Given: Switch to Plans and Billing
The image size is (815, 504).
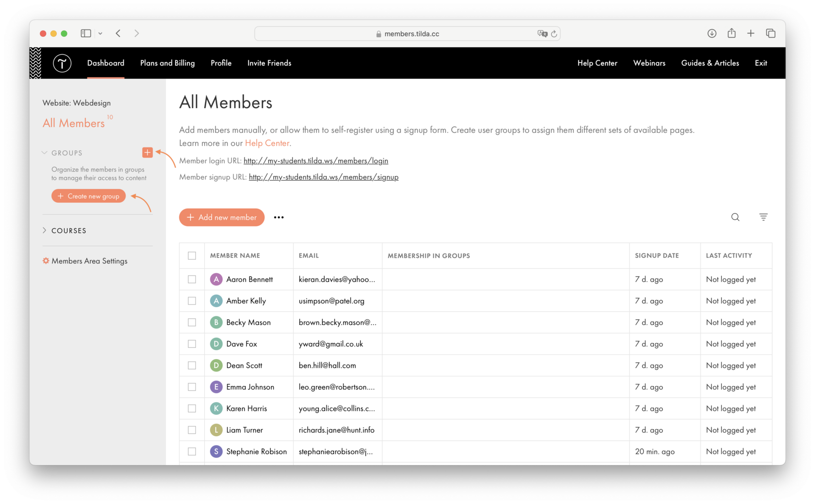Looking at the screenshot, I should 167,63.
